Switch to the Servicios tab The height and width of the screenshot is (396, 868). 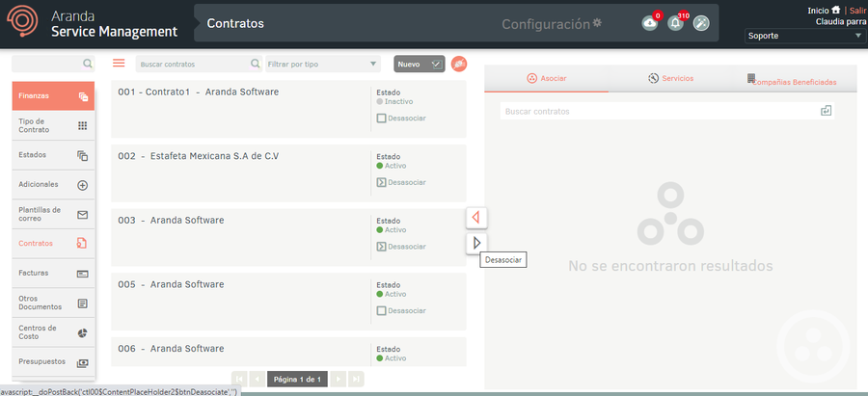coord(670,79)
